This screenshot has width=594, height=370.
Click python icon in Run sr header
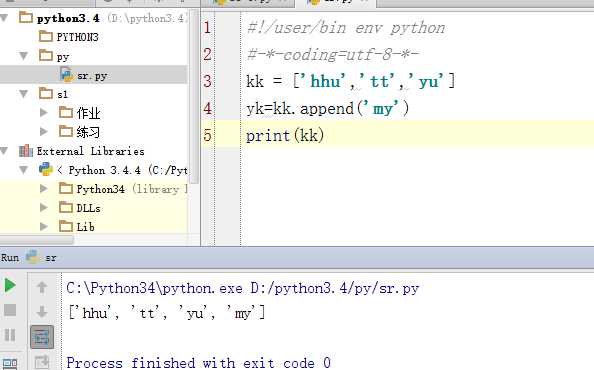coord(32,257)
